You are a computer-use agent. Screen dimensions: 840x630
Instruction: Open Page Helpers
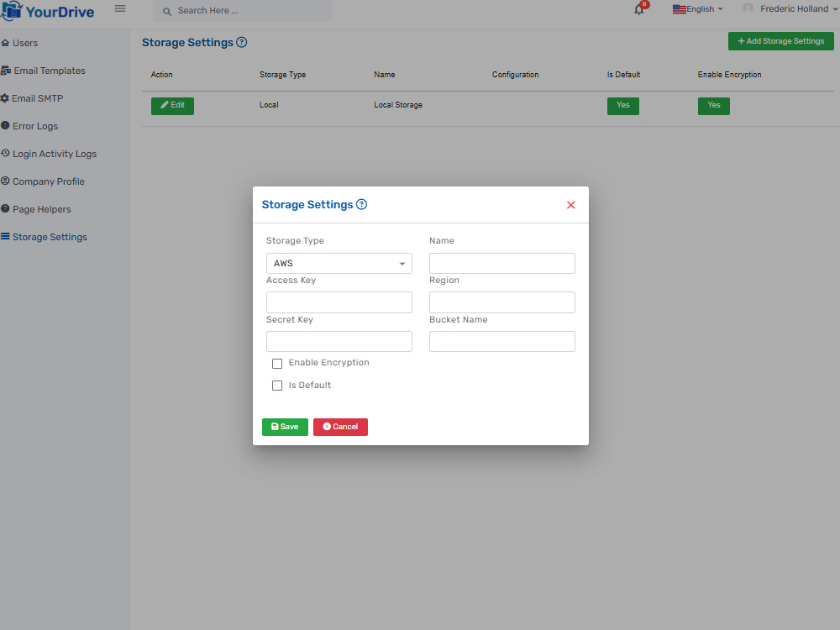(x=42, y=209)
